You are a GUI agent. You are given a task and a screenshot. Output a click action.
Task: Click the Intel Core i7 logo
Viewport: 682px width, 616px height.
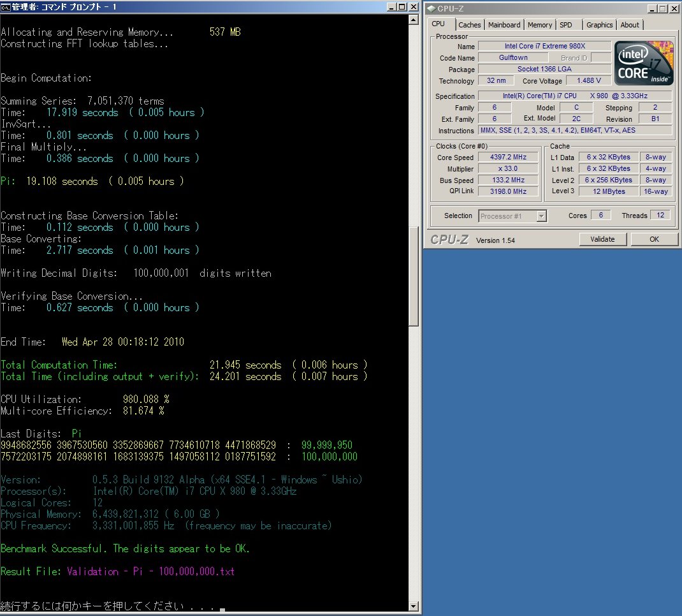click(644, 63)
